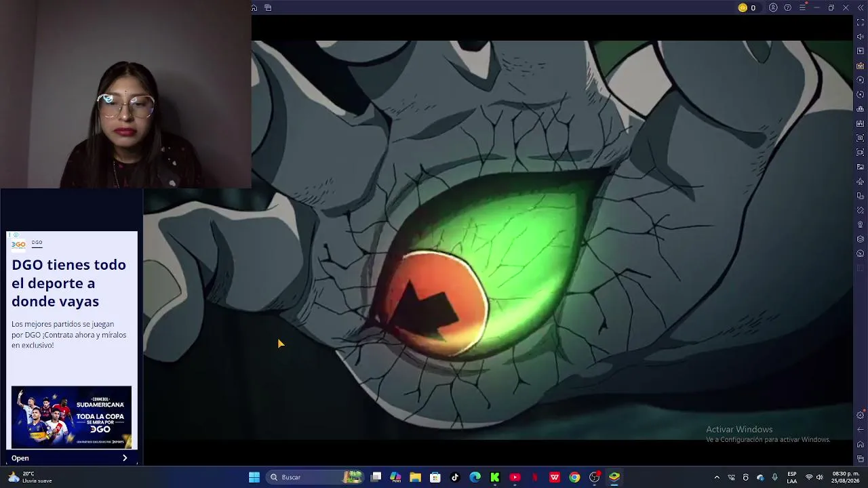Image resolution: width=868 pixels, height=488 pixels.
Task: Open the BlueStacks hamburger menu
Action: 802,7
